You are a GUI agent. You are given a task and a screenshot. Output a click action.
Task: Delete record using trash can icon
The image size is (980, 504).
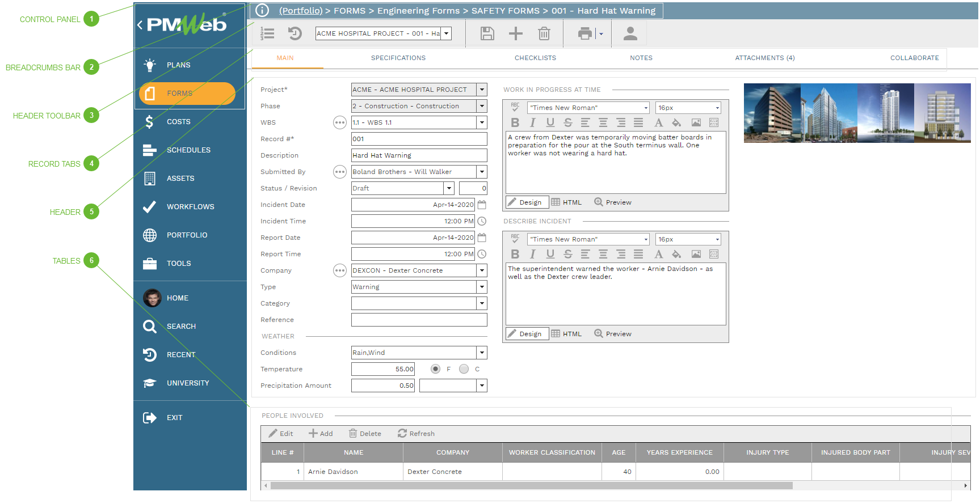pyautogui.click(x=544, y=33)
